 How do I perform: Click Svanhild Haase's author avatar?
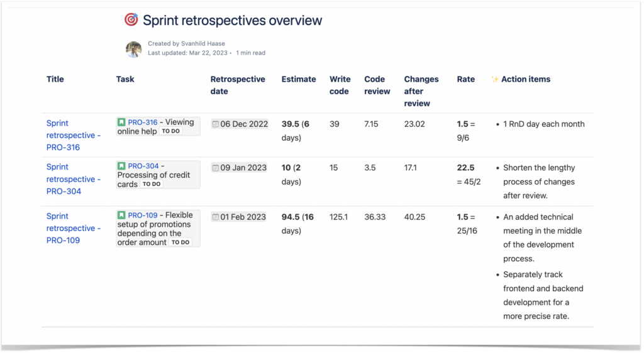pyautogui.click(x=133, y=49)
